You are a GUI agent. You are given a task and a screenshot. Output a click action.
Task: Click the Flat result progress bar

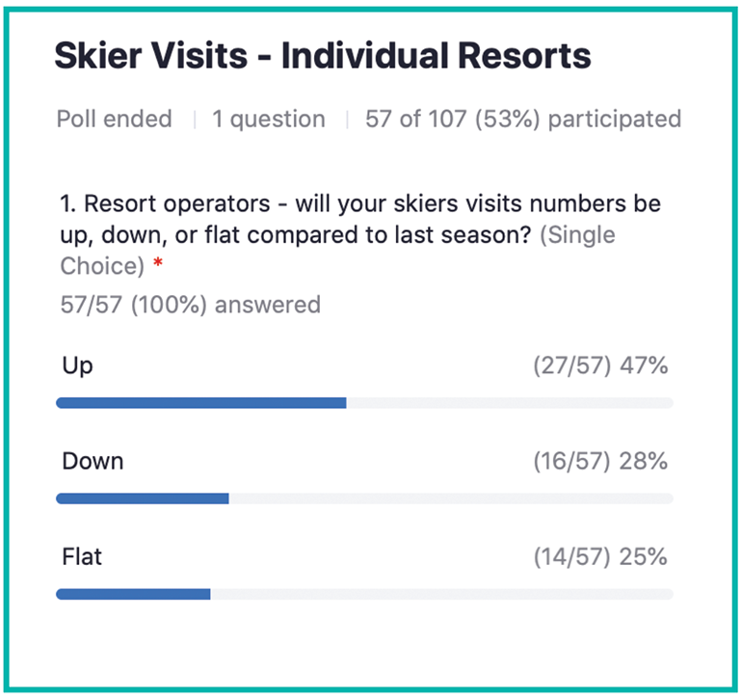coord(364,594)
